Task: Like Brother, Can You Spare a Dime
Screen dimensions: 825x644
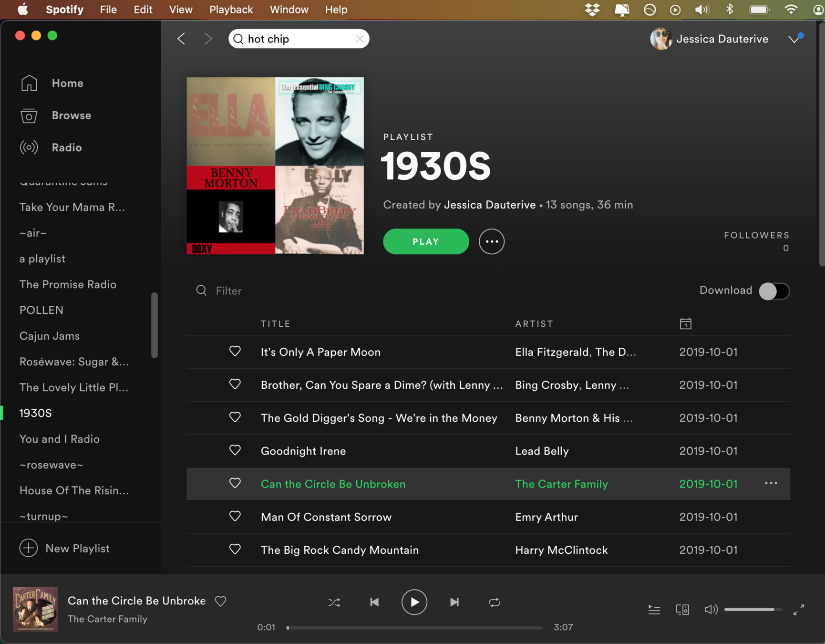Action: click(235, 384)
